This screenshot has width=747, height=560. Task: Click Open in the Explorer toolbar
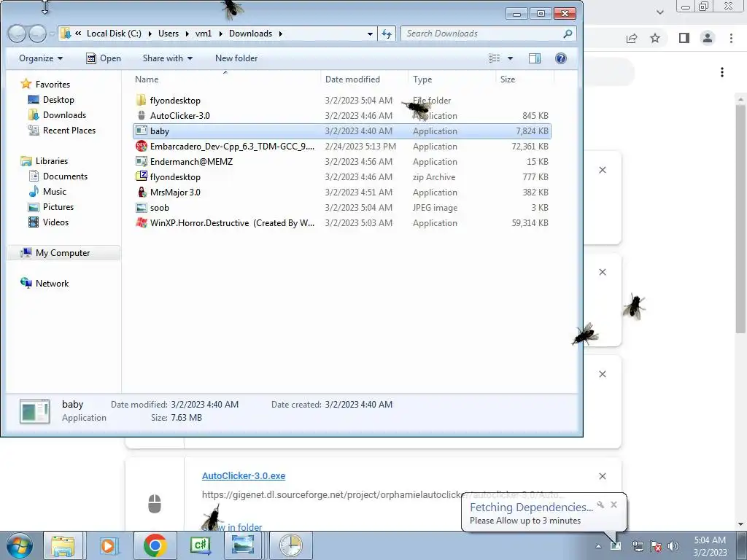point(104,58)
